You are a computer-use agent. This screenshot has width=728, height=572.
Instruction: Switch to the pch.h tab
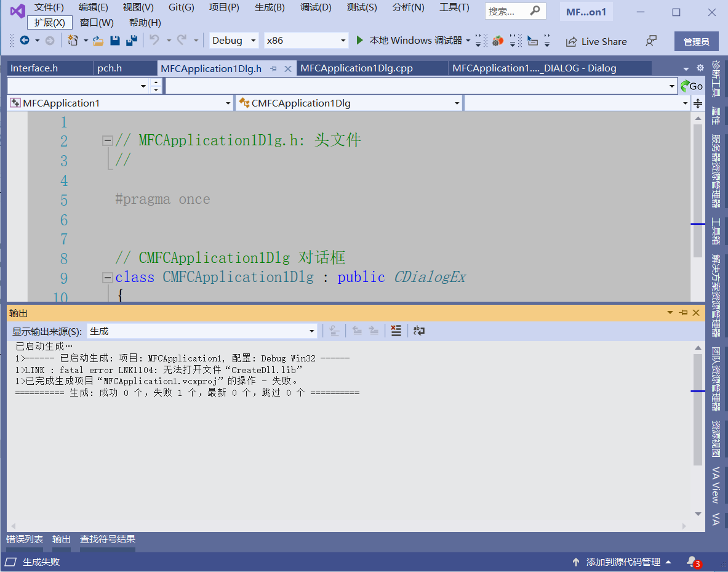(126, 68)
